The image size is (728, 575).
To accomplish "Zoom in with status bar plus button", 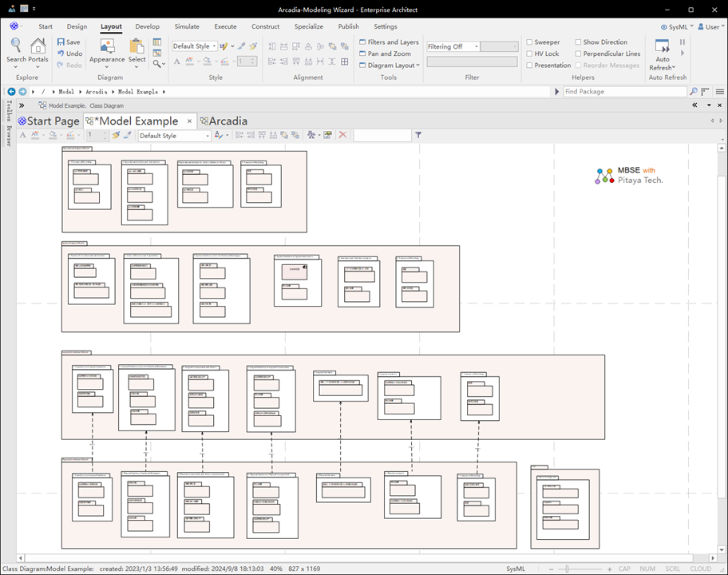I will point(610,569).
